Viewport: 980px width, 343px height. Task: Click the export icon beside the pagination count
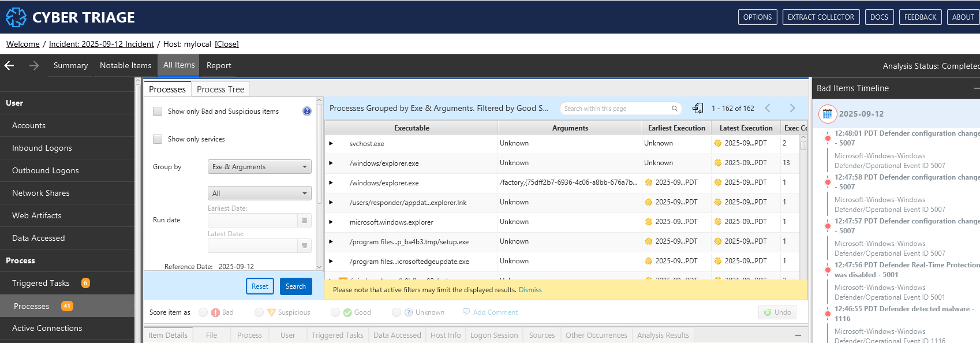698,108
